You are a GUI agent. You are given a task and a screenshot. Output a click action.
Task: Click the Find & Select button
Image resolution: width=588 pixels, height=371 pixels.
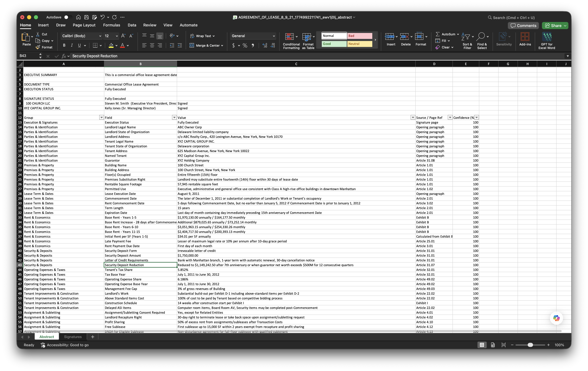pyautogui.click(x=482, y=41)
